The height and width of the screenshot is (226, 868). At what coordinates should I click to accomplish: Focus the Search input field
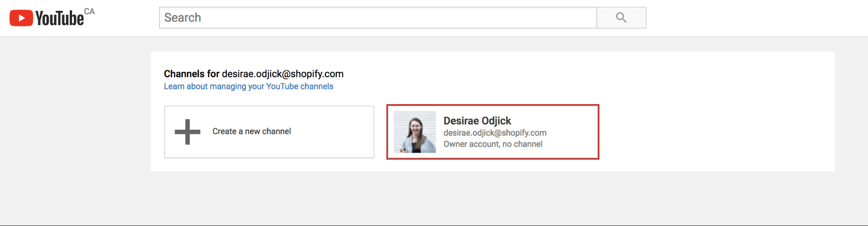pyautogui.click(x=377, y=18)
